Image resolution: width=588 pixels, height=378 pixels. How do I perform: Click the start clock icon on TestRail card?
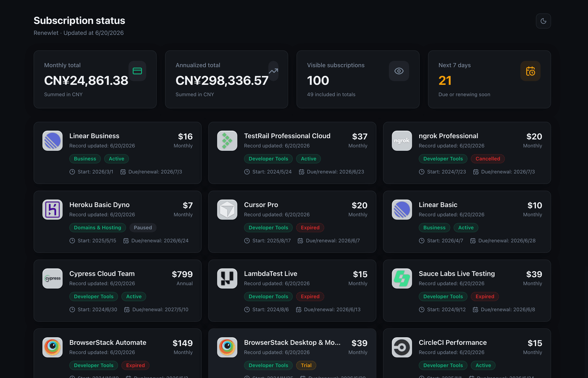click(247, 172)
